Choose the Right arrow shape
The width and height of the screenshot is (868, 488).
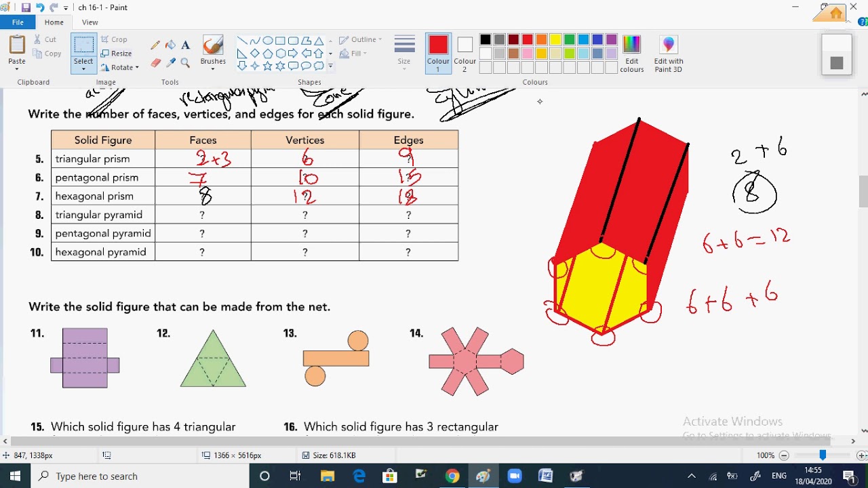click(293, 54)
